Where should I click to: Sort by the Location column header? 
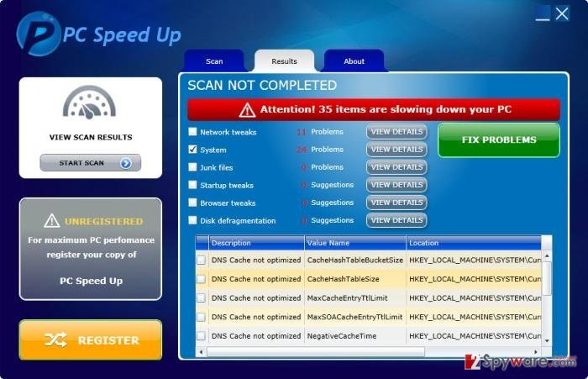(x=474, y=243)
